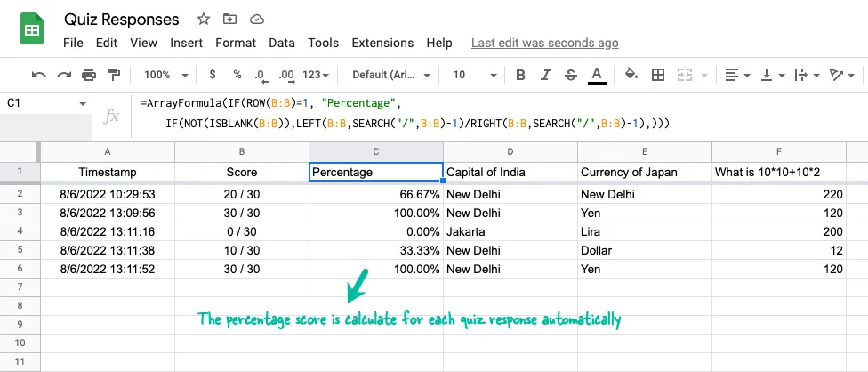
Task: Open the Format menu
Action: coord(236,43)
